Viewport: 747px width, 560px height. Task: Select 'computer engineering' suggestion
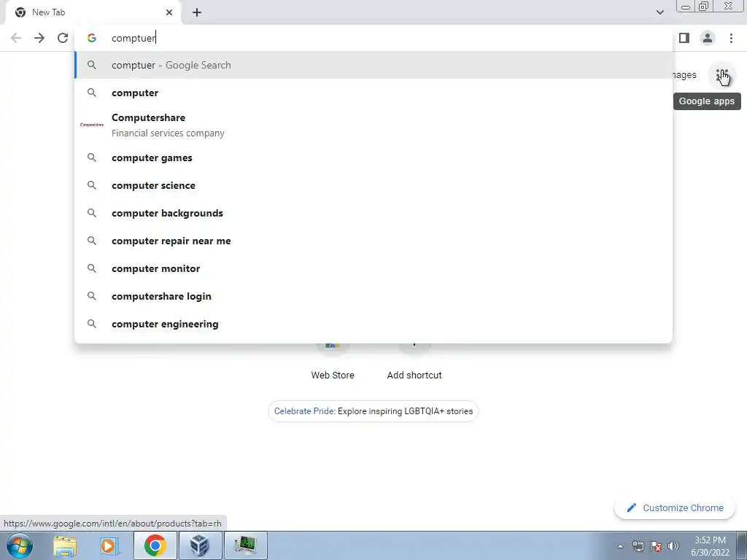tap(373, 324)
